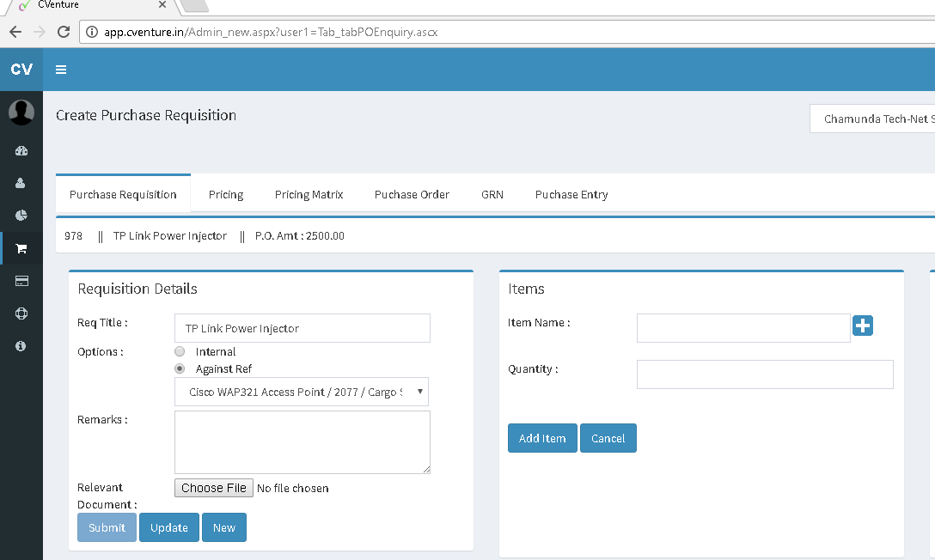The height and width of the screenshot is (560, 935).
Task: Open the Cisco WAP321 reference dropdown
Action: pos(302,392)
